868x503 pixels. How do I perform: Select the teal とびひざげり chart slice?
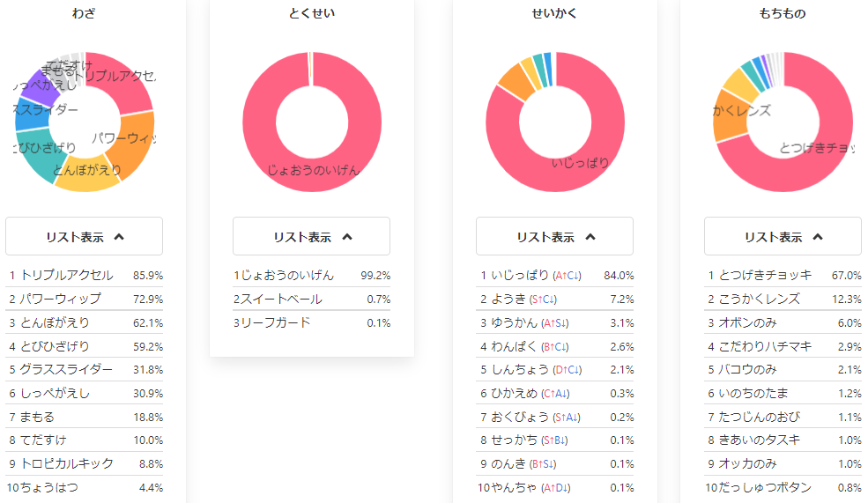coord(36,152)
